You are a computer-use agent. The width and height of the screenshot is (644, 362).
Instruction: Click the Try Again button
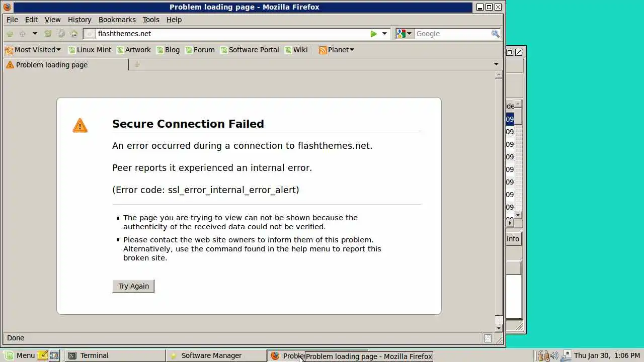pos(133,286)
